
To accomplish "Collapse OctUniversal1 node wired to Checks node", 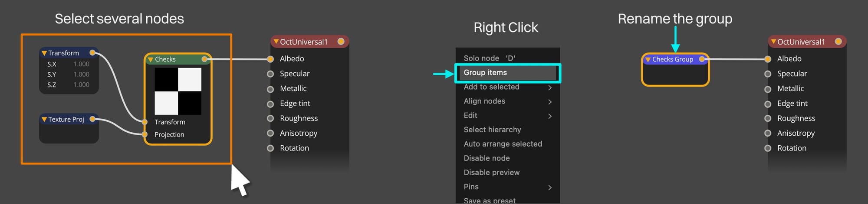I will (x=276, y=42).
